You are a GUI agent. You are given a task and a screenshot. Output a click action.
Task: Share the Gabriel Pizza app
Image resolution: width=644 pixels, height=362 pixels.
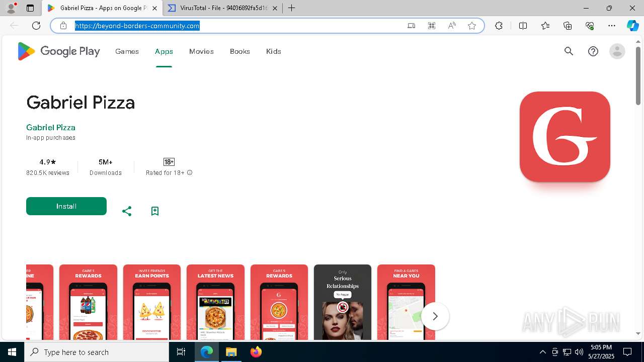[x=127, y=211]
